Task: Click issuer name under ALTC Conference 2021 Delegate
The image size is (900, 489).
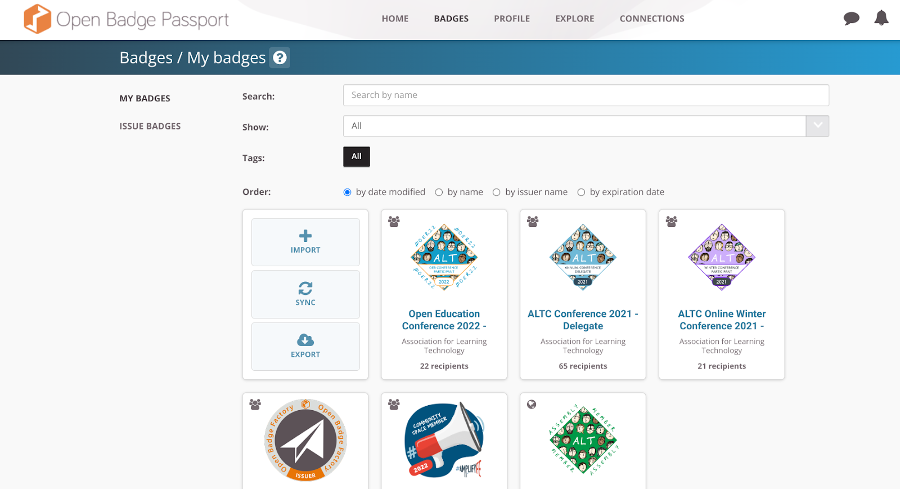Action: [583, 346]
